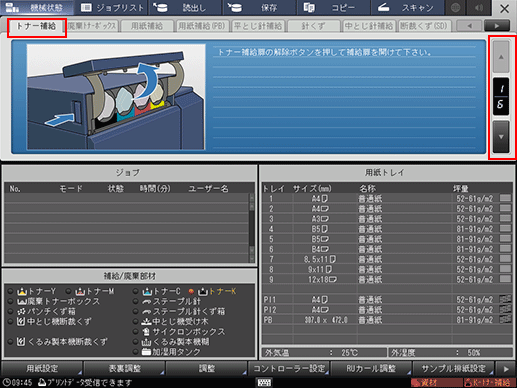Open 用紙設定 paper settings
Viewport: 517px width, 388px height.
point(42,369)
